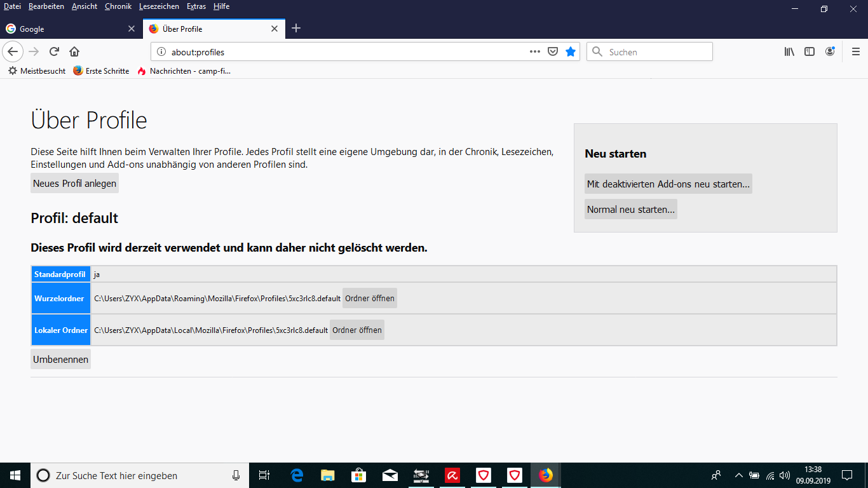Screen dimensions: 868x488
Task: Open the Pocket save icon
Action: coord(553,52)
